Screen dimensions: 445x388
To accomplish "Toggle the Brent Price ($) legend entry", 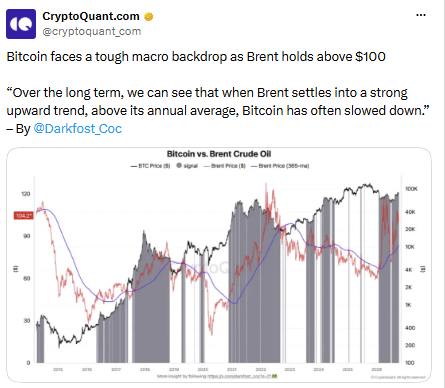I will coord(224,166).
